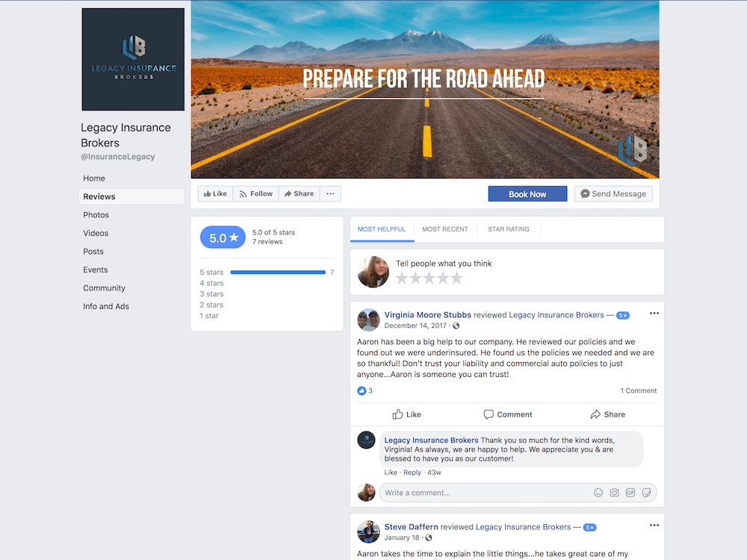This screenshot has height=560, width=747.
Task: Rate three stars in review box
Action: 430,278
